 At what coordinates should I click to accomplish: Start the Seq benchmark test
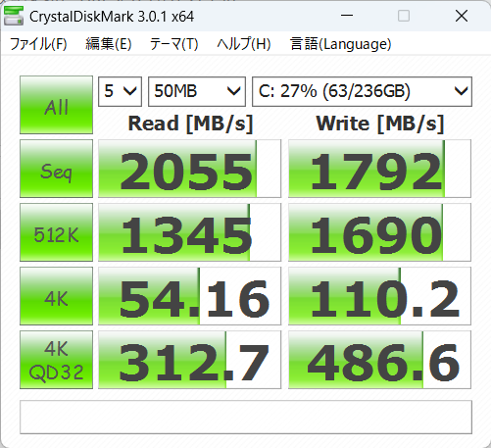56,169
